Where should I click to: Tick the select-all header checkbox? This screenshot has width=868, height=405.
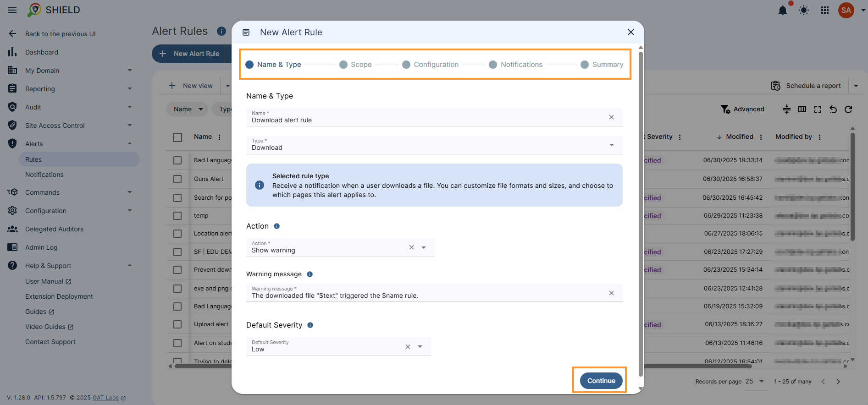click(177, 137)
